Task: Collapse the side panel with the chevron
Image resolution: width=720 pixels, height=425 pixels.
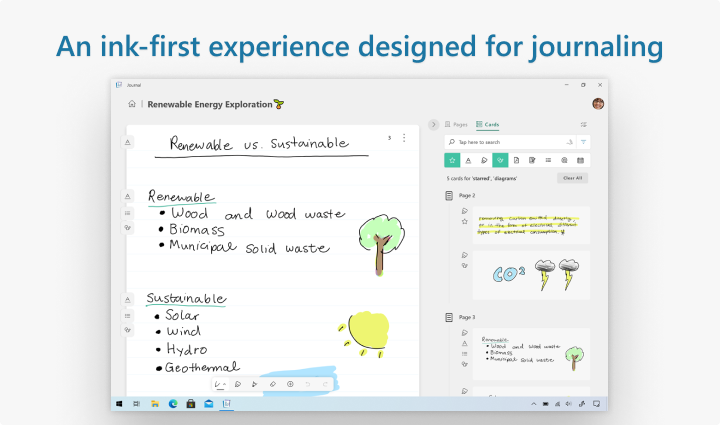Action: (x=433, y=124)
